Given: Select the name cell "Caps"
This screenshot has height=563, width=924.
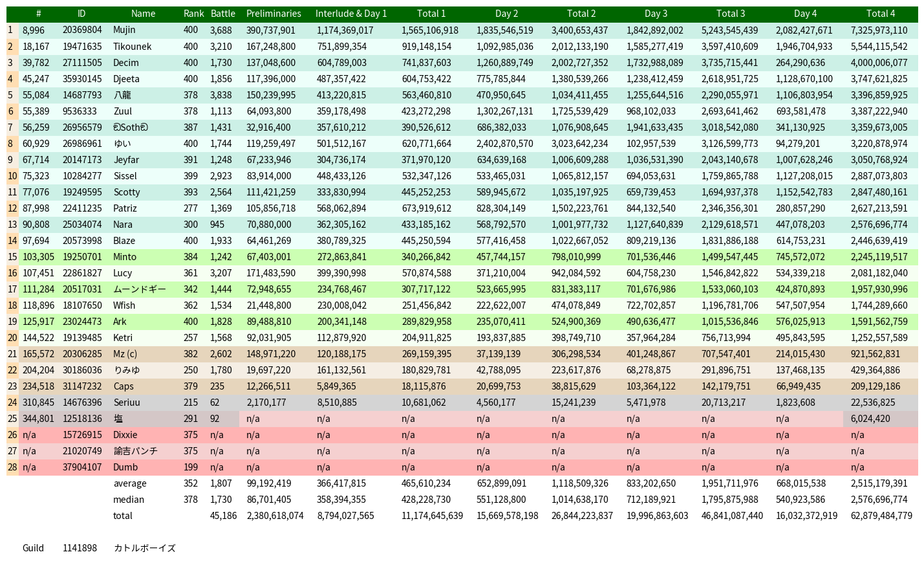Looking at the screenshot, I should pos(124,386).
